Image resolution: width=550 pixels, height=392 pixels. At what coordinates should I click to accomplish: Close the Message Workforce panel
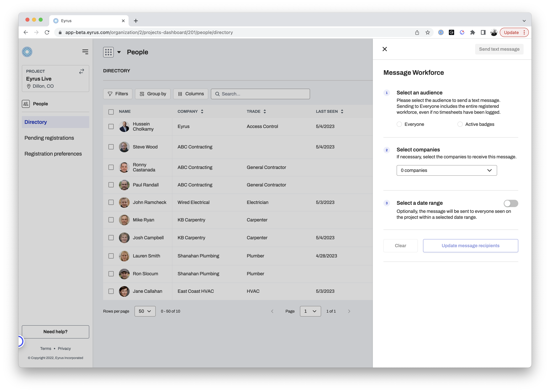pos(385,49)
